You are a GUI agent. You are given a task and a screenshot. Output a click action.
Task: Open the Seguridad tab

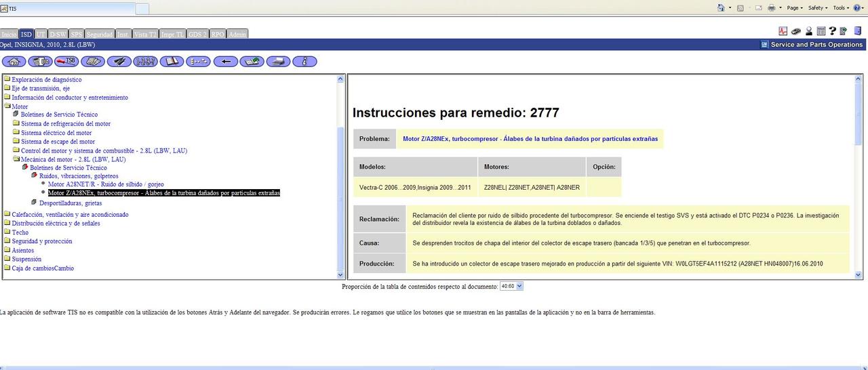(x=100, y=34)
